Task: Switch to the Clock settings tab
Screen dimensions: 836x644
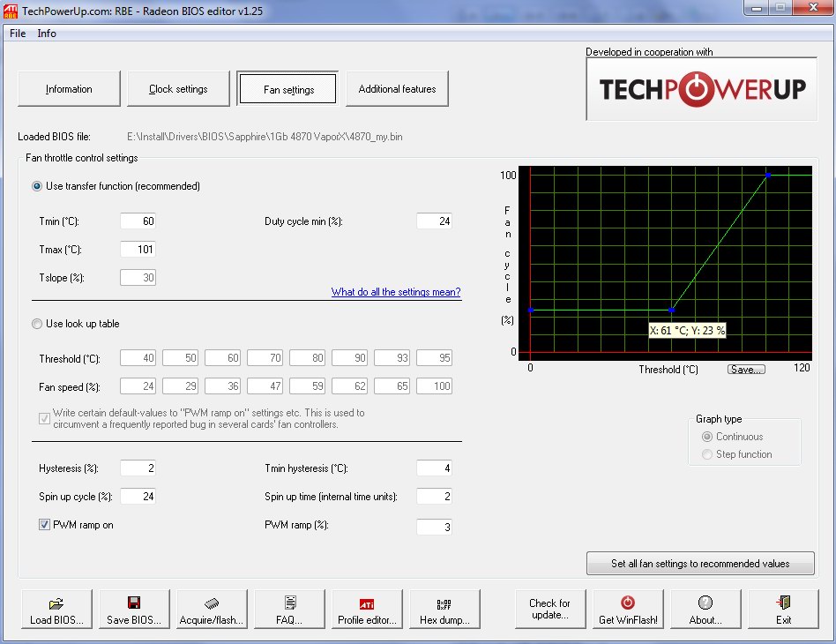Action: [178, 89]
